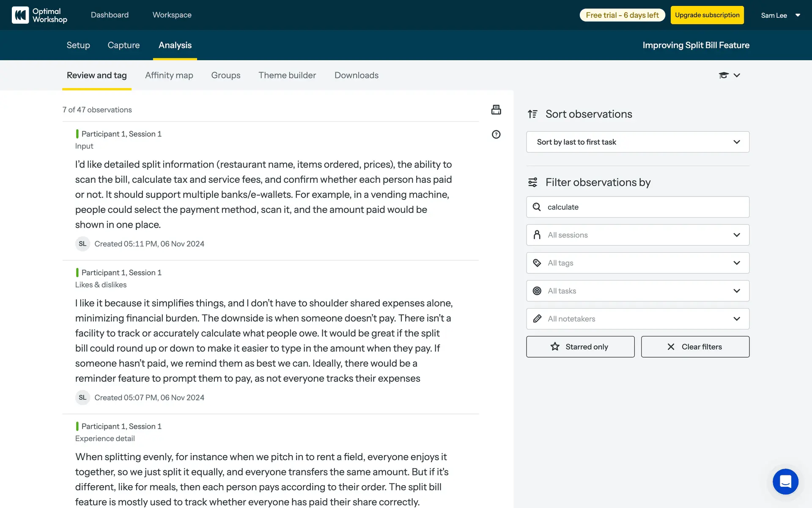Switch to the Affinity map tab
The image size is (812, 508).
pos(169,75)
